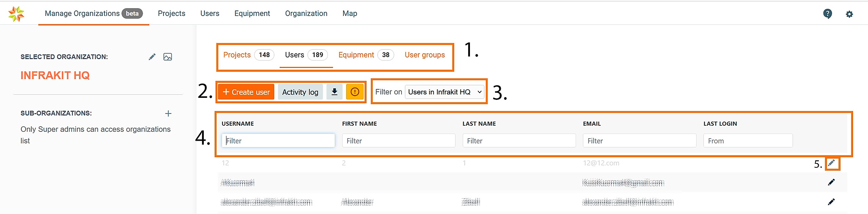Download users list icon
868x214 pixels.
click(334, 92)
